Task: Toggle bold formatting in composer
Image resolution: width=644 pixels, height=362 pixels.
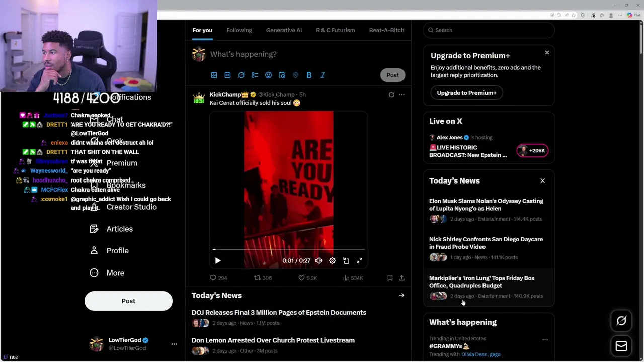Action: pyautogui.click(x=309, y=75)
